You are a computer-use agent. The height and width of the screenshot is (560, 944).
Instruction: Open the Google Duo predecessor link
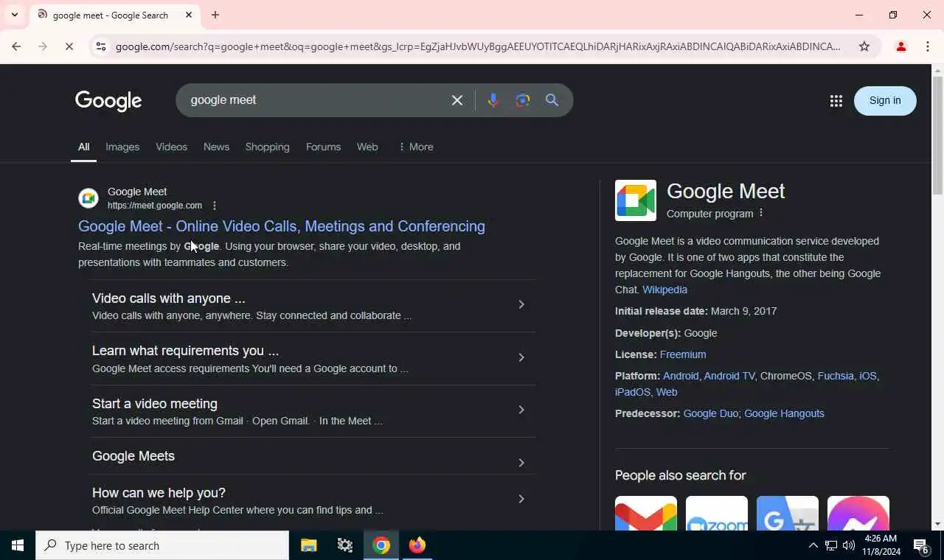[711, 413]
